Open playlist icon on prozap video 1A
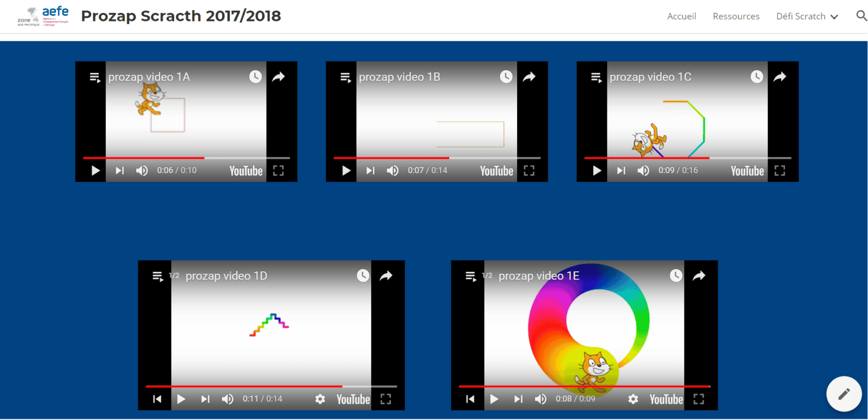The height and width of the screenshot is (420, 868). pos(95,77)
